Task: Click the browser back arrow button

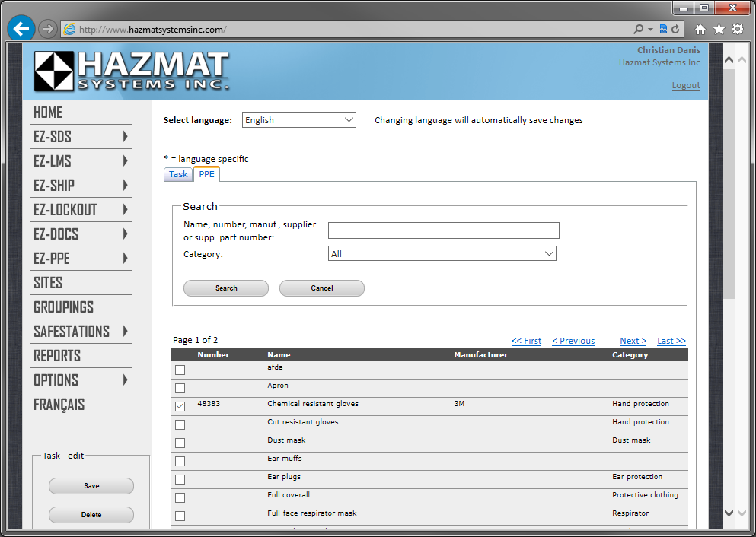Action: click(21, 29)
